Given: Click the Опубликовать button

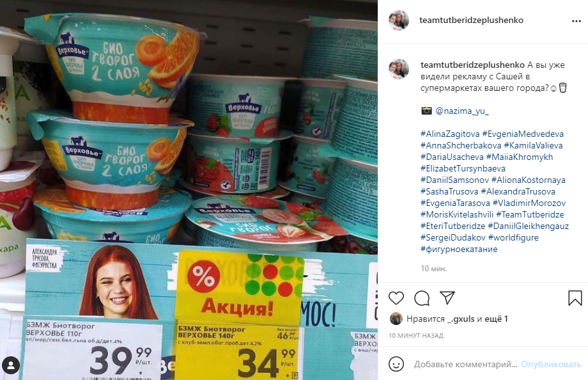Looking at the screenshot, I should (551, 364).
